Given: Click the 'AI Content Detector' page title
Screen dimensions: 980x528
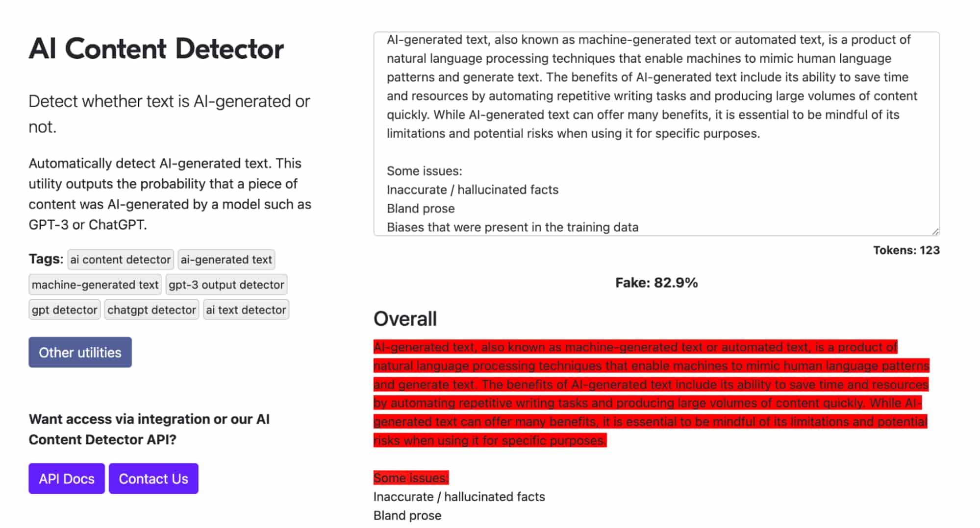Looking at the screenshot, I should (156, 49).
